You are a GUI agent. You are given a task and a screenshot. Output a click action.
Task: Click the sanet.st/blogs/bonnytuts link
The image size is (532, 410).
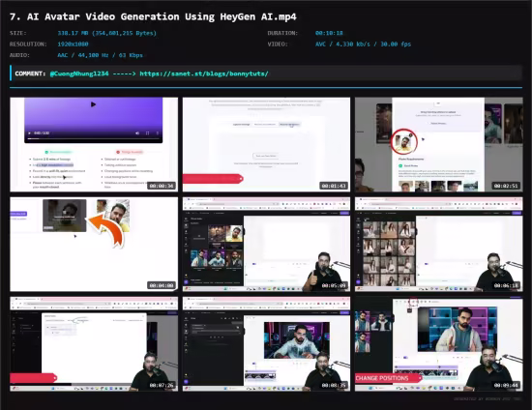(x=204, y=73)
